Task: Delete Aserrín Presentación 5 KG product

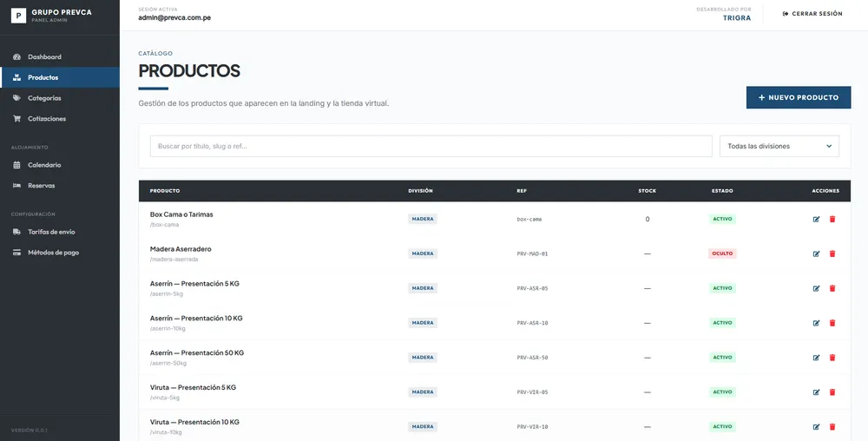Action: pyautogui.click(x=832, y=288)
